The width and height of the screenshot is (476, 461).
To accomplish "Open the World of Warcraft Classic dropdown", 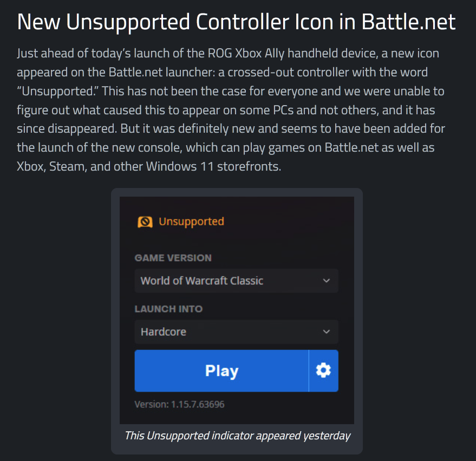I will click(237, 281).
